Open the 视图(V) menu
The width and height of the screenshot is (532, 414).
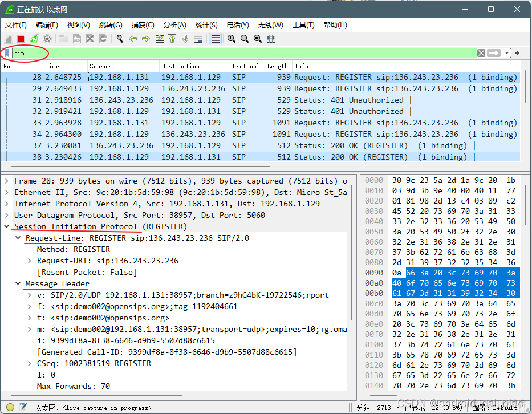point(78,25)
